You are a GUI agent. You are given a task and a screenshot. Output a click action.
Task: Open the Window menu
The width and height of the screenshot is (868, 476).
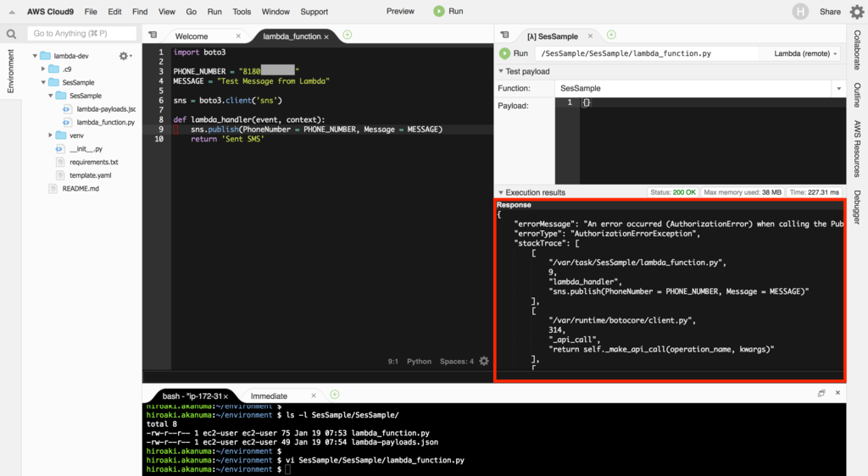[275, 12]
